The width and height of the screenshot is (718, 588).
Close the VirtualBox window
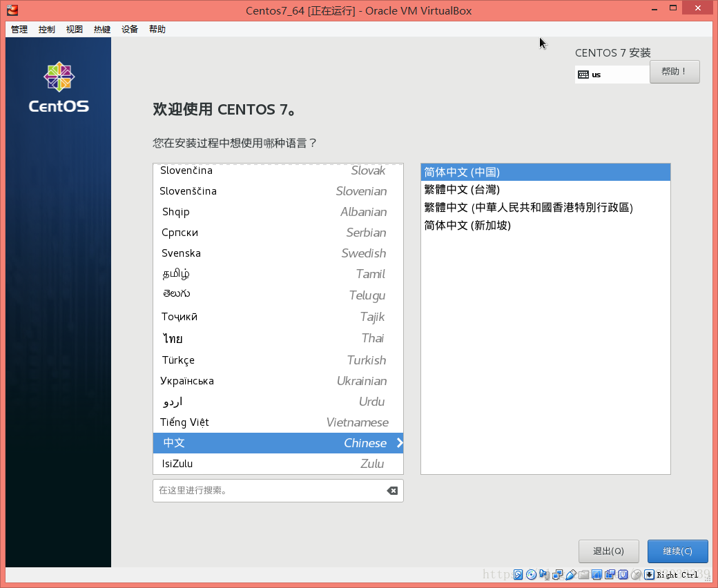[697, 8]
